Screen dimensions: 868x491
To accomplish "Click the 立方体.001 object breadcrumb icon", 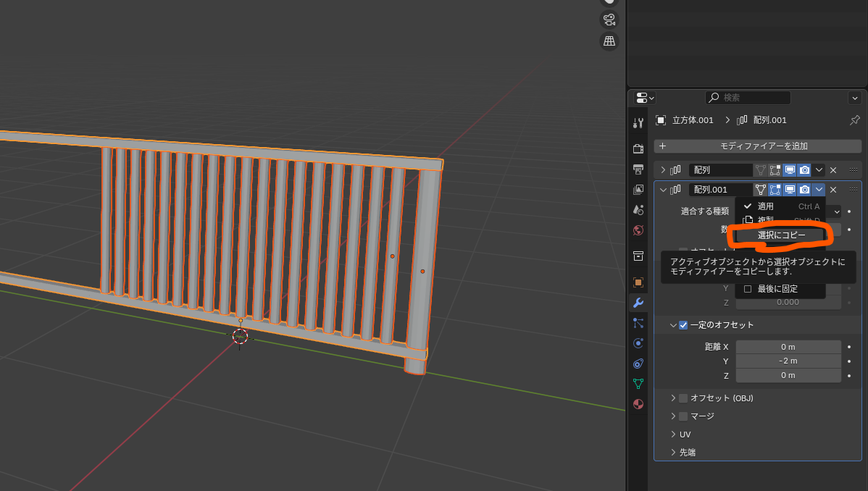I will (660, 120).
